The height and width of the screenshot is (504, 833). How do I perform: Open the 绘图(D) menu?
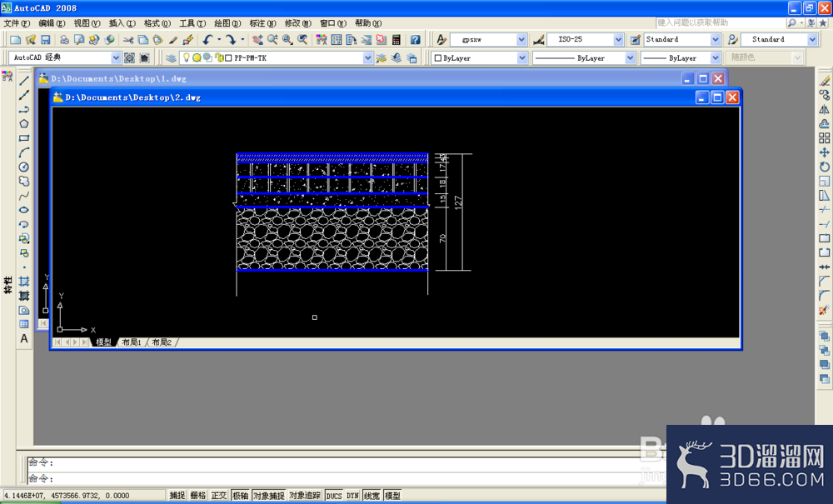[x=227, y=23]
